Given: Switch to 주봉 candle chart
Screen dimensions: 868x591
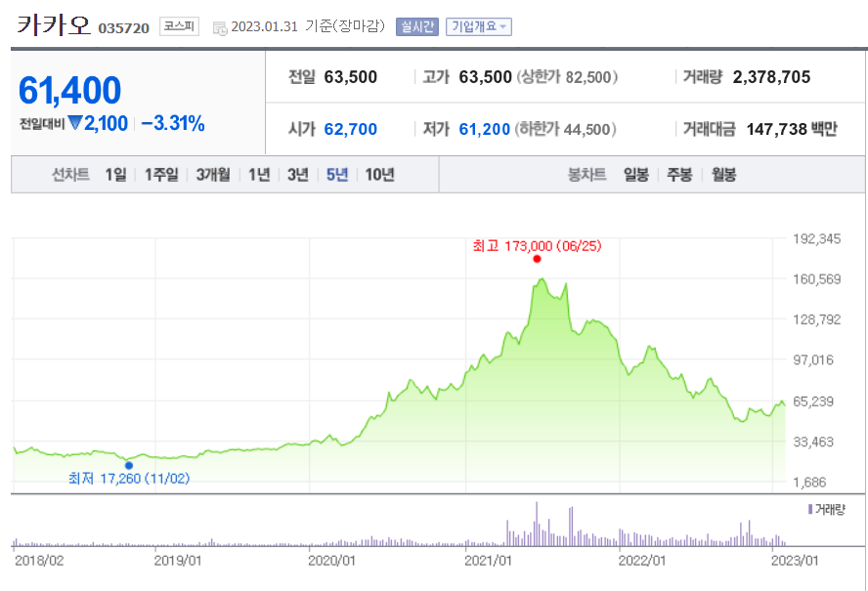Looking at the screenshot, I should (679, 175).
